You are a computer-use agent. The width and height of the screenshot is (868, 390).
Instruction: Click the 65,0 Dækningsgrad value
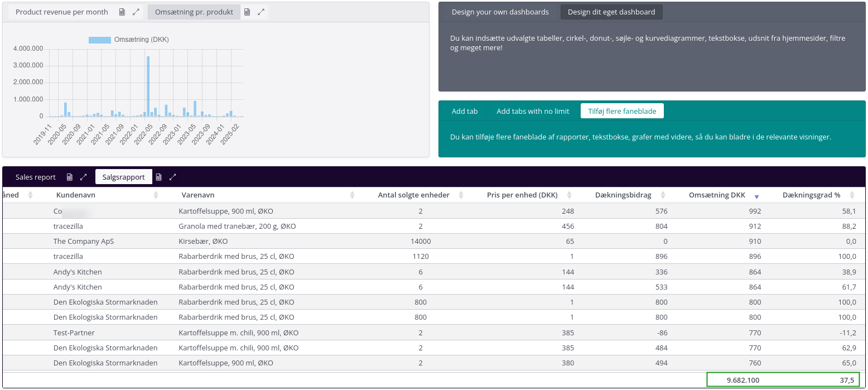point(849,363)
